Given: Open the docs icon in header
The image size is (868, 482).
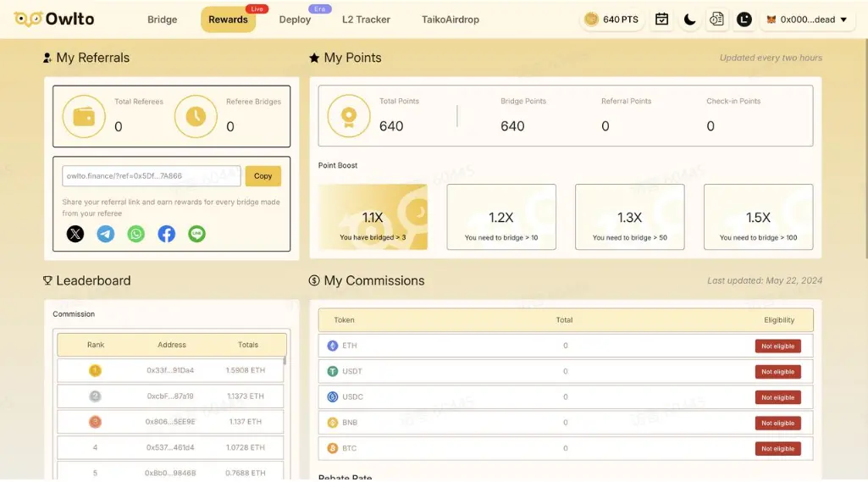Looking at the screenshot, I should [x=717, y=19].
